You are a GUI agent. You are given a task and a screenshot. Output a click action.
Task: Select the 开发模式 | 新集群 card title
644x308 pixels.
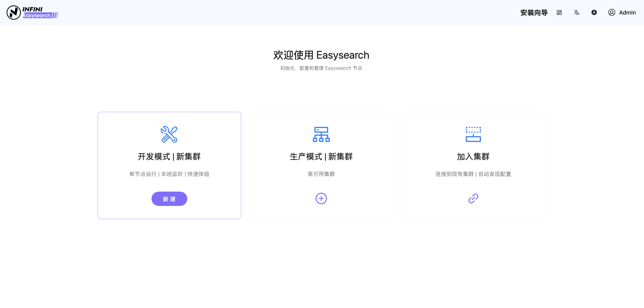coord(169,157)
